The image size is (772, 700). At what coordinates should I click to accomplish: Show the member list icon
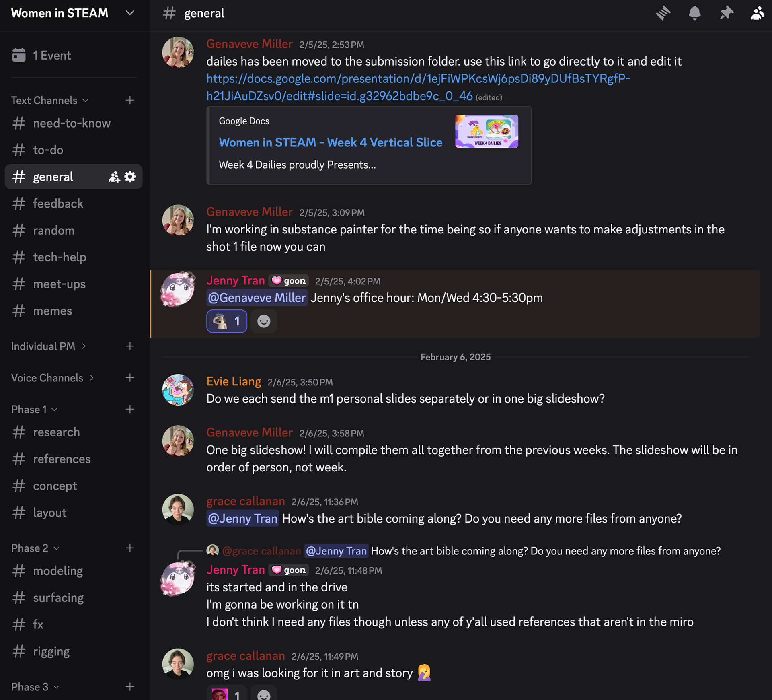click(757, 13)
